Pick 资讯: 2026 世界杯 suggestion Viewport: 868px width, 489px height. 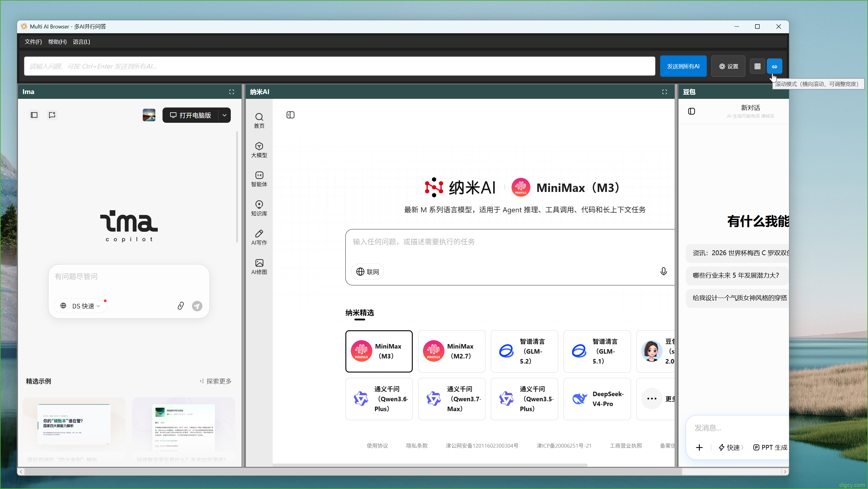pos(737,253)
